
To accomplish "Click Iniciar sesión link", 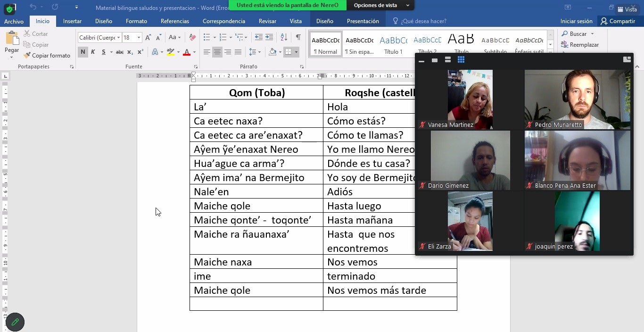I will 576,21.
